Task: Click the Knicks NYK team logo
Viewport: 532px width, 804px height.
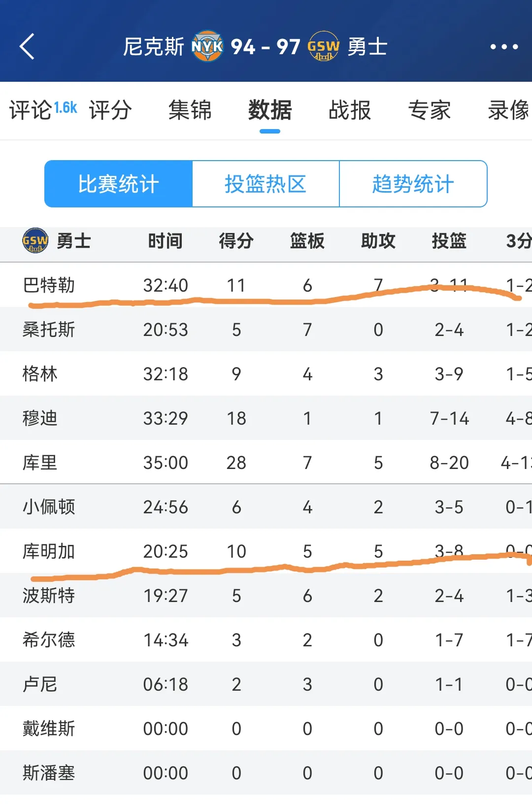Action: pyautogui.click(x=209, y=47)
